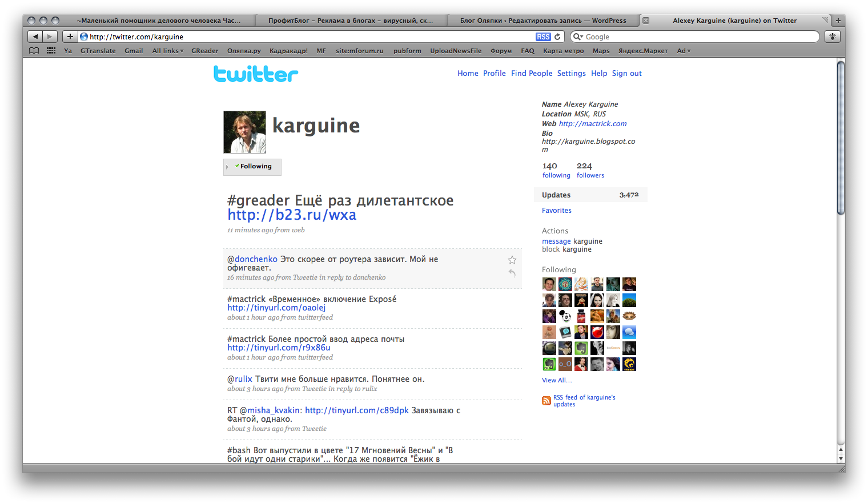This screenshot has height=504, width=868.
Task: Show all bookmarks via the open-book icon
Action: 34,51
